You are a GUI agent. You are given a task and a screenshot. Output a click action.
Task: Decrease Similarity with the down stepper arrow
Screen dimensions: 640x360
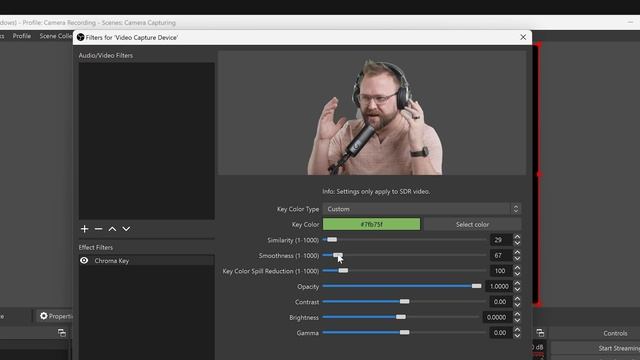[x=517, y=243]
